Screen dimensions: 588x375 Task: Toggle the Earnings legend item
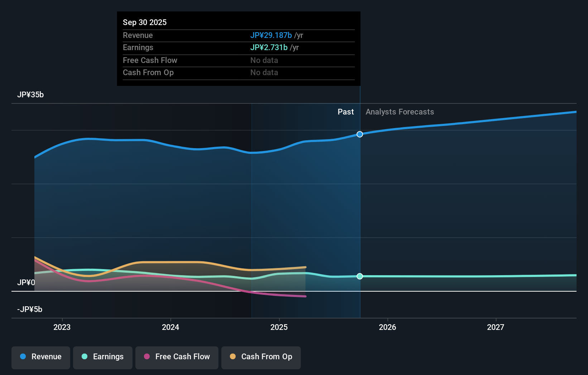pyautogui.click(x=103, y=357)
